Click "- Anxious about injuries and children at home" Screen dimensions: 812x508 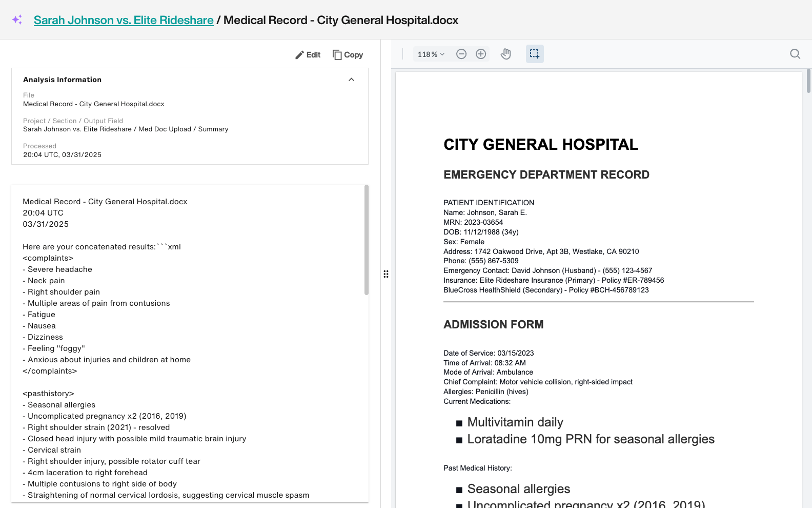pos(107,360)
